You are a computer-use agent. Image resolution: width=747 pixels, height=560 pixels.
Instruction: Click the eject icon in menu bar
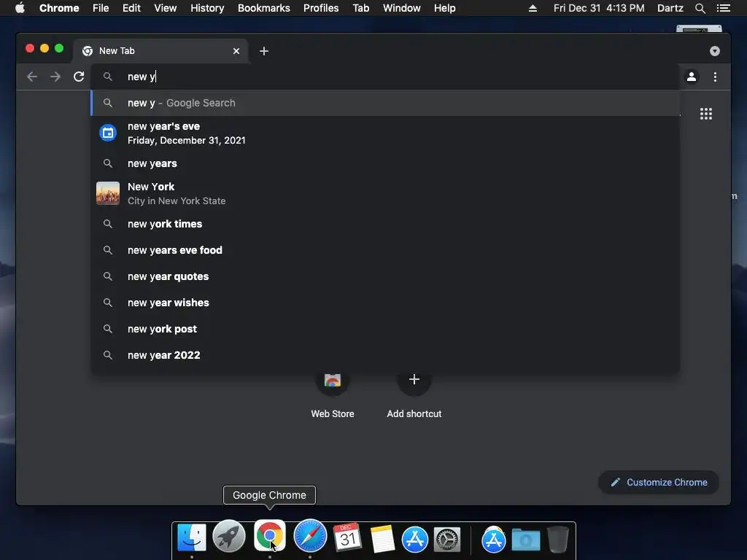pyautogui.click(x=533, y=8)
